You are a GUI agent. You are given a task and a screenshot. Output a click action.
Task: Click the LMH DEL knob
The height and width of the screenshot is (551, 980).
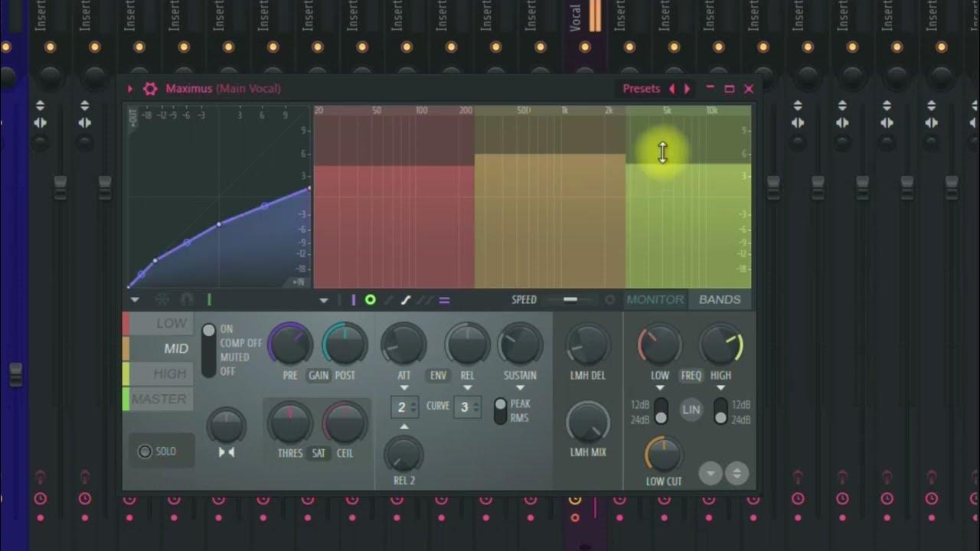[x=588, y=344]
